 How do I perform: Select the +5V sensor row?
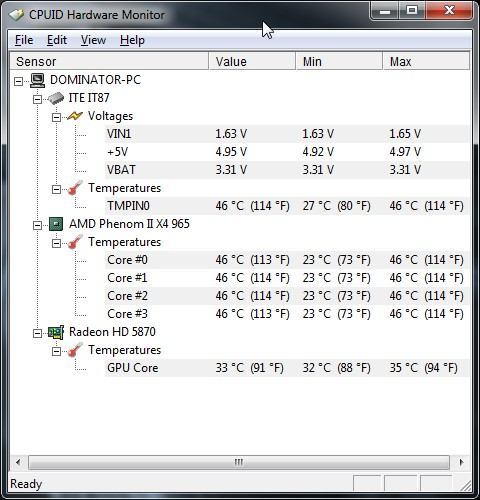[x=287, y=152]
